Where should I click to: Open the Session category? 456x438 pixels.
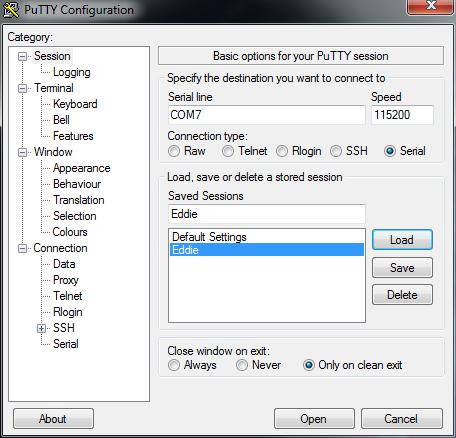[52, 56]
